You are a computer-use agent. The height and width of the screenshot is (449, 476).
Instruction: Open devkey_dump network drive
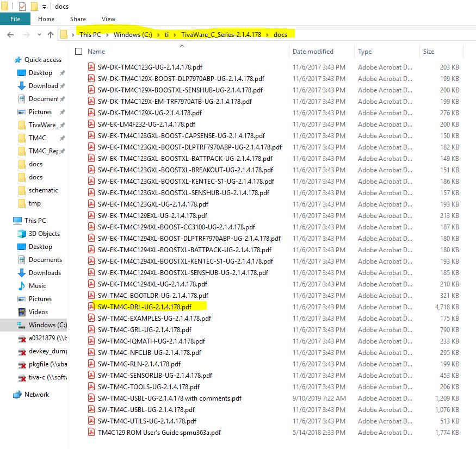[48, 351]
